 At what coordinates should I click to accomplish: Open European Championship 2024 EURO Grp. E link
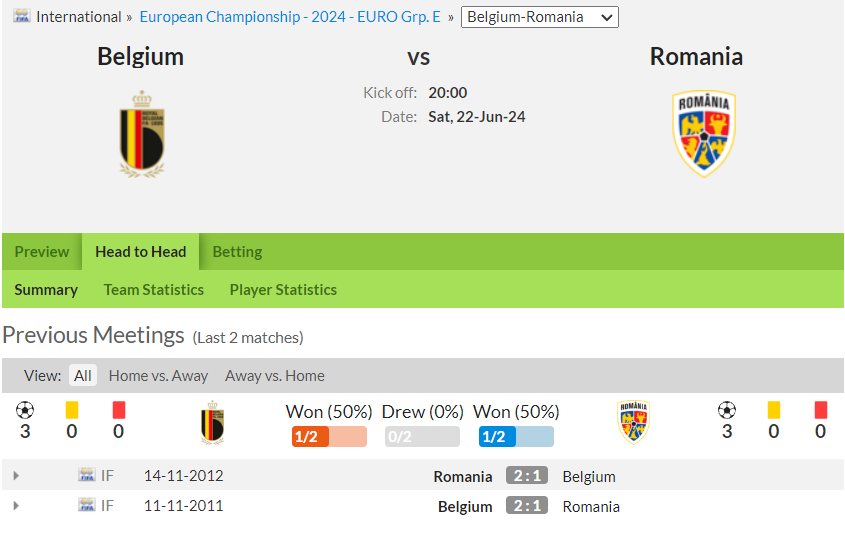(x=290, y=17)
